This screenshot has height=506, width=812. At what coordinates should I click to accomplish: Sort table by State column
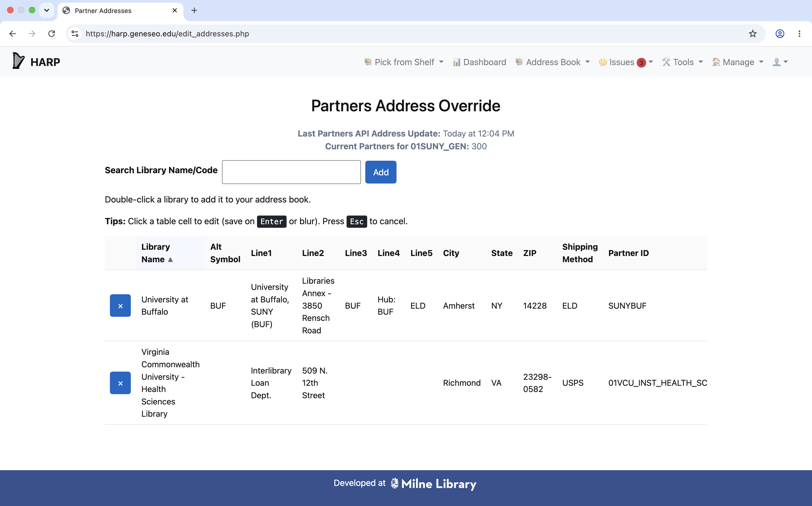(x=502, y=253)
